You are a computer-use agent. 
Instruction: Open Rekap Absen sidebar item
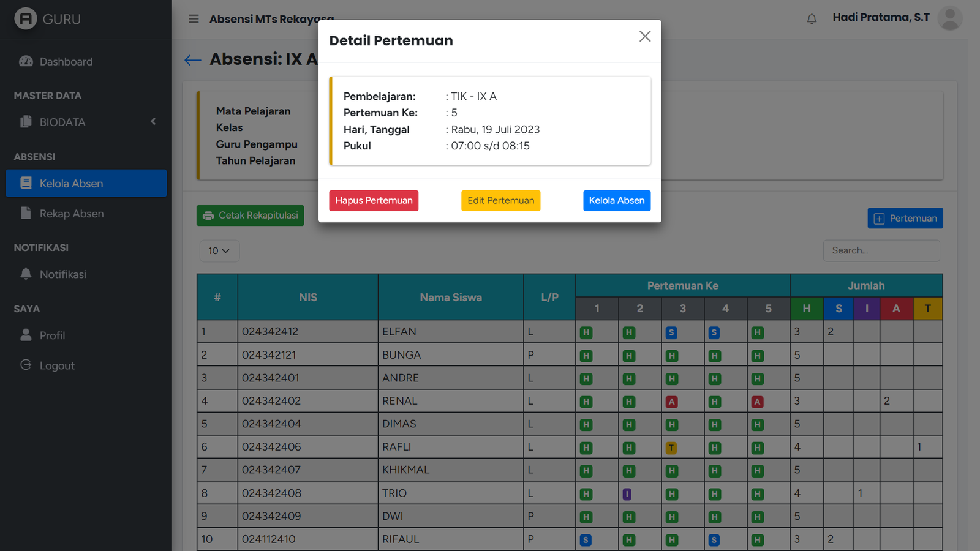point(72,214)
